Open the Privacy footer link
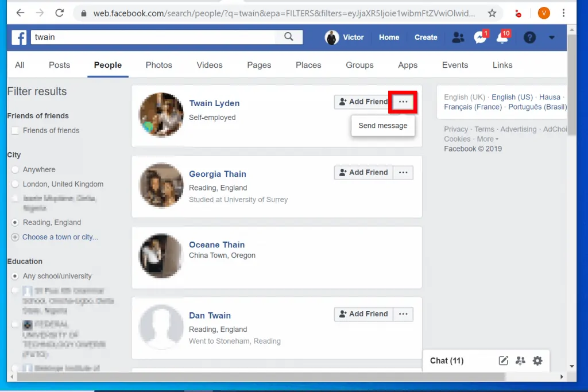The height and width of the screenshot is (392, 588). [455, 129]
